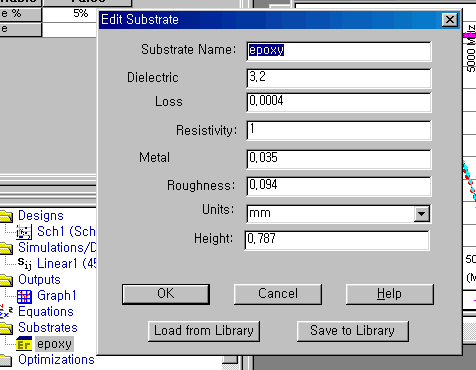The image size is (476, 370).
Task: Cancel the Edit Substrate dialog
Action: [278, 294]
